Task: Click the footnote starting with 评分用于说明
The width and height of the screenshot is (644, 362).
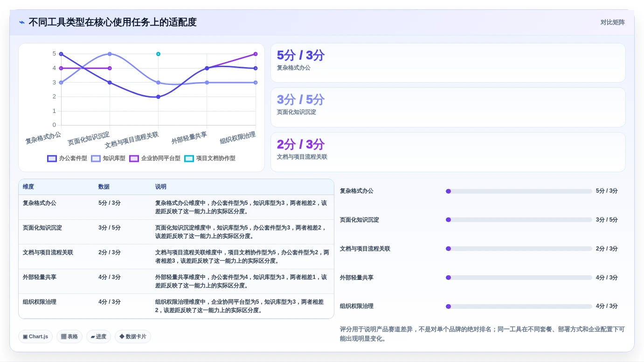Action: 482,334
